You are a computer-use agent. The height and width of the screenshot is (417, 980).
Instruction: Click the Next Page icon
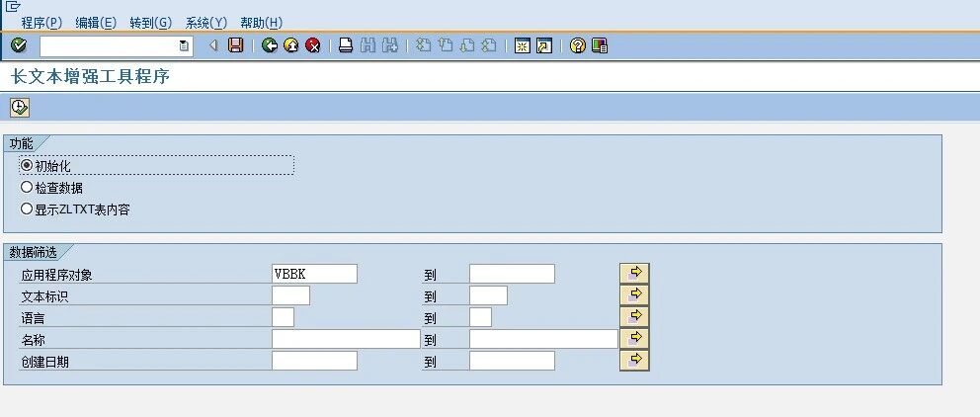coord(467,45)
